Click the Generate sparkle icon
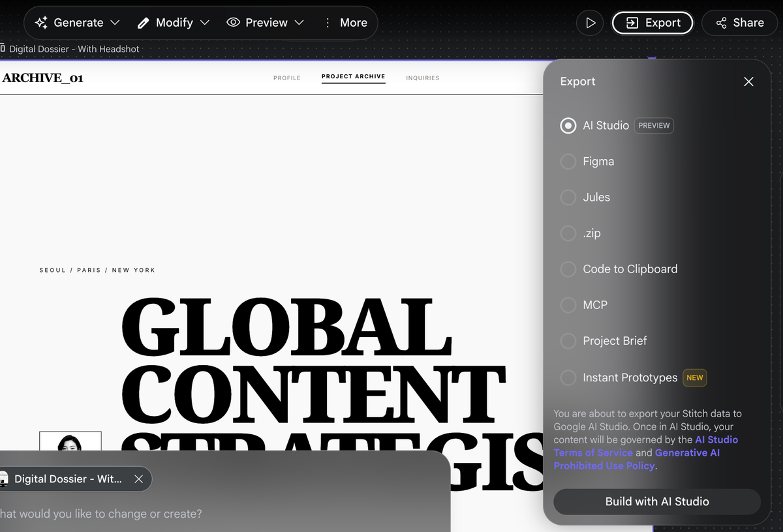783x532 pixels. click(41, 23)
